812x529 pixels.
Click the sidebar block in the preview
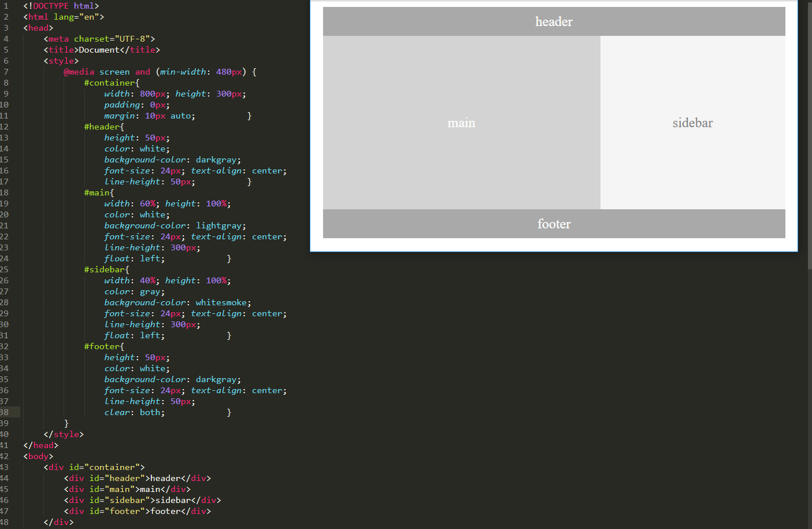692,123
